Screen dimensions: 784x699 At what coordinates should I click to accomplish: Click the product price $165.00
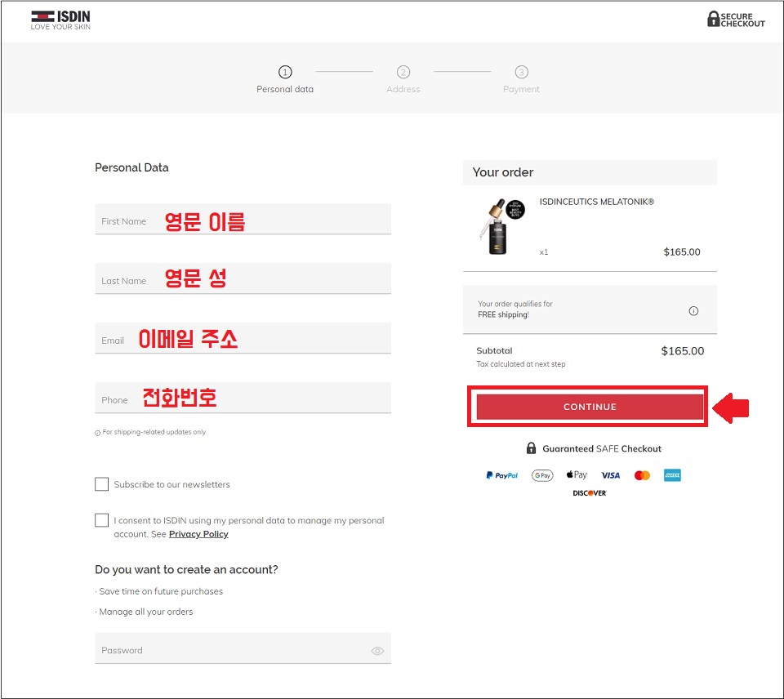682,252
